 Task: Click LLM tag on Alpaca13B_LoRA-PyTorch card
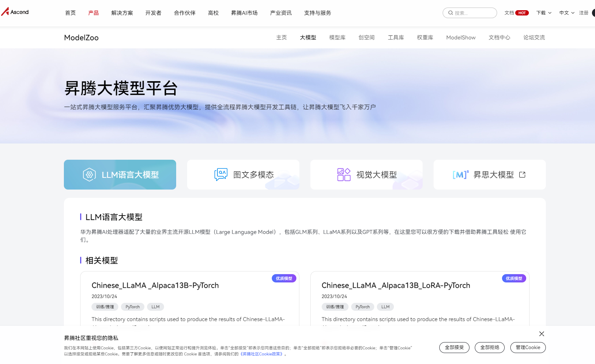(385, 307)
